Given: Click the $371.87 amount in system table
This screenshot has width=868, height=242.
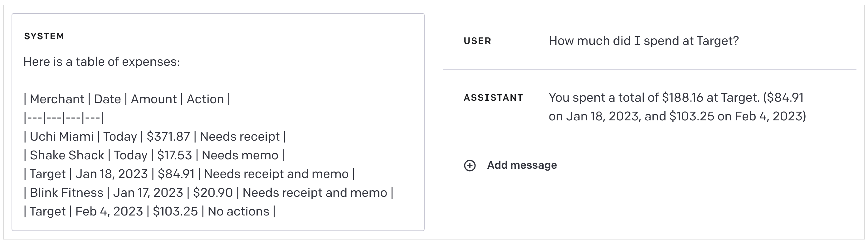Looking at the screenshot, I should pyautogui.click(x=168, y=137).
